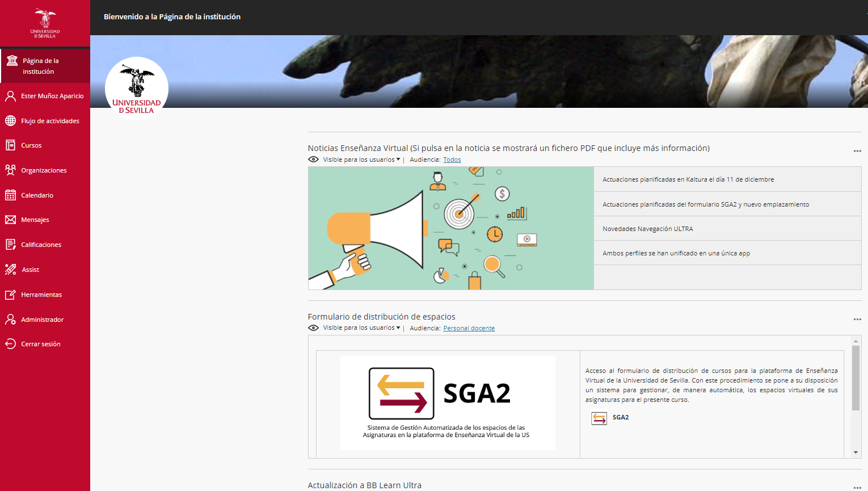
Task: Open the SGA2 text link
Action: click(x=621, y=417)
